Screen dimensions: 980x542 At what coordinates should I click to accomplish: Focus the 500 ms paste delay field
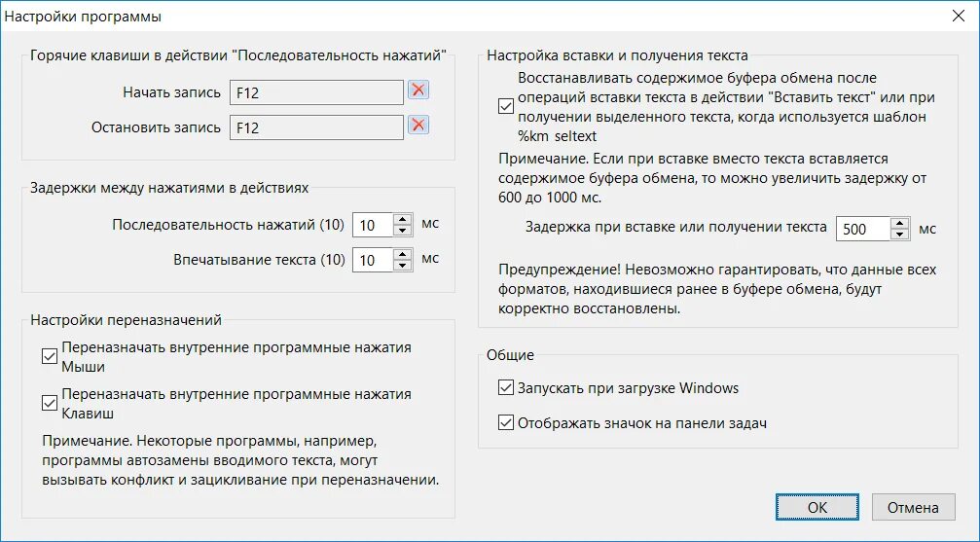coord(863,229)
